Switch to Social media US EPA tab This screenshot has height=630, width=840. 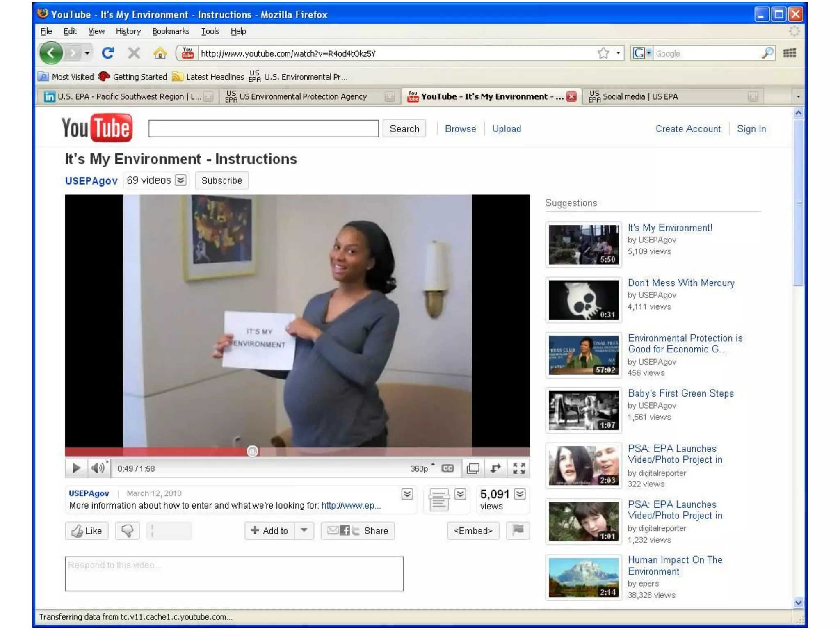640,96
